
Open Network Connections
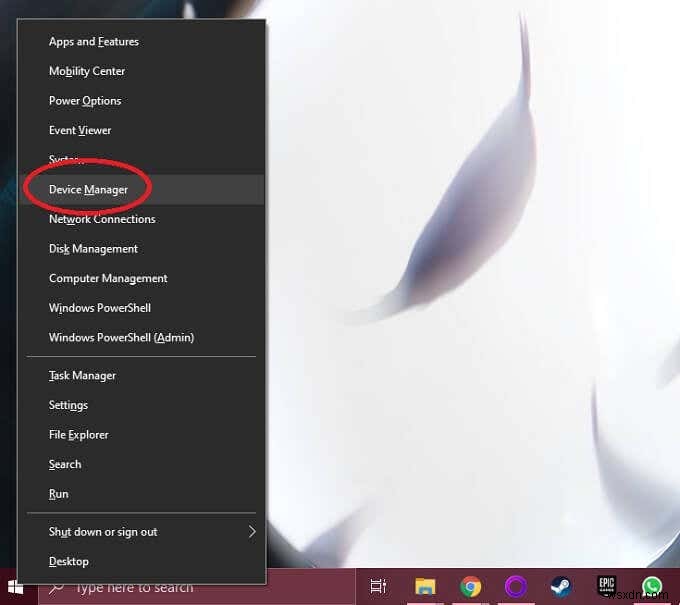coord(141,219)
